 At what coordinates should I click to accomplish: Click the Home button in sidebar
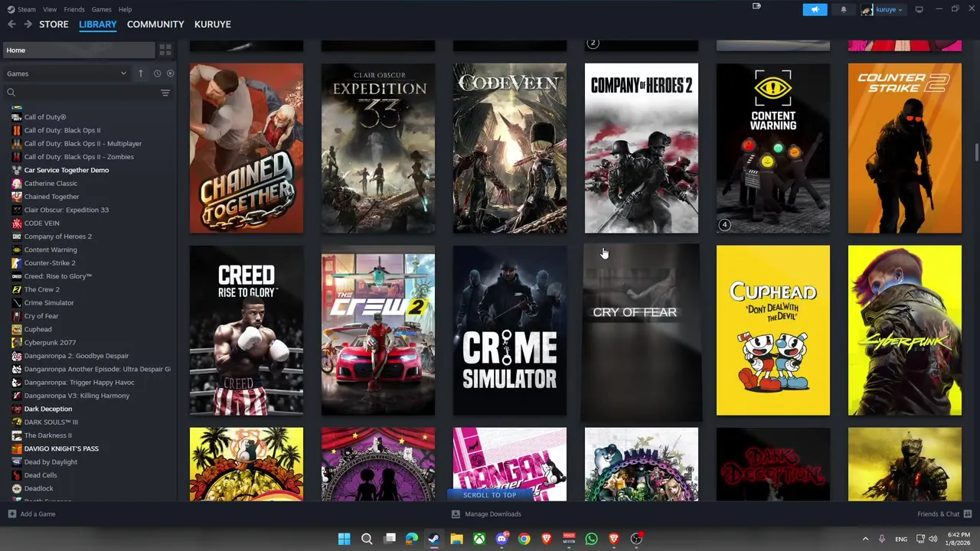[x=78, y=51]
